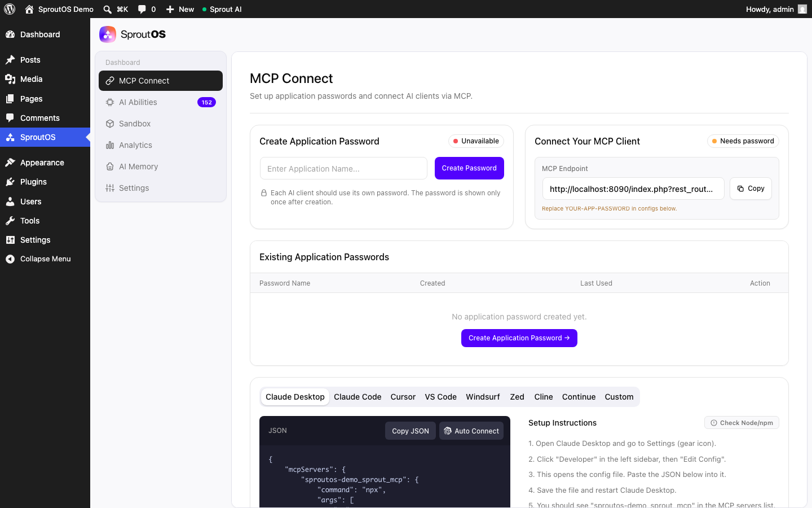Open the SproutOS Demo home icon
Screen dimensions: 812x508
click(x=29, y=9)
